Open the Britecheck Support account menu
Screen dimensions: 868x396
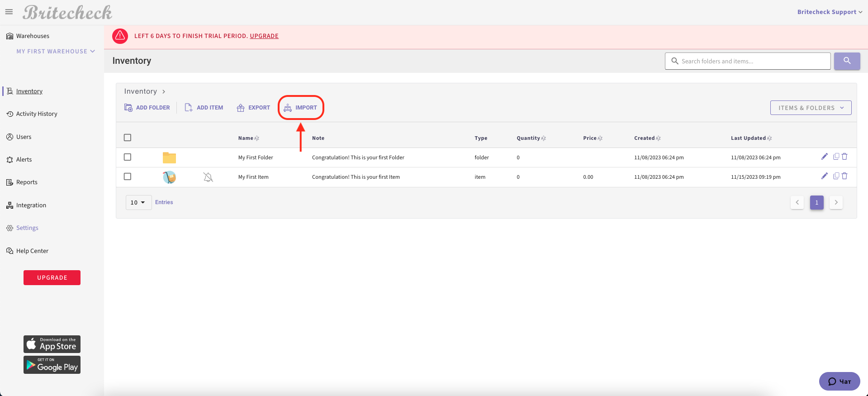(x=830, y=12)
